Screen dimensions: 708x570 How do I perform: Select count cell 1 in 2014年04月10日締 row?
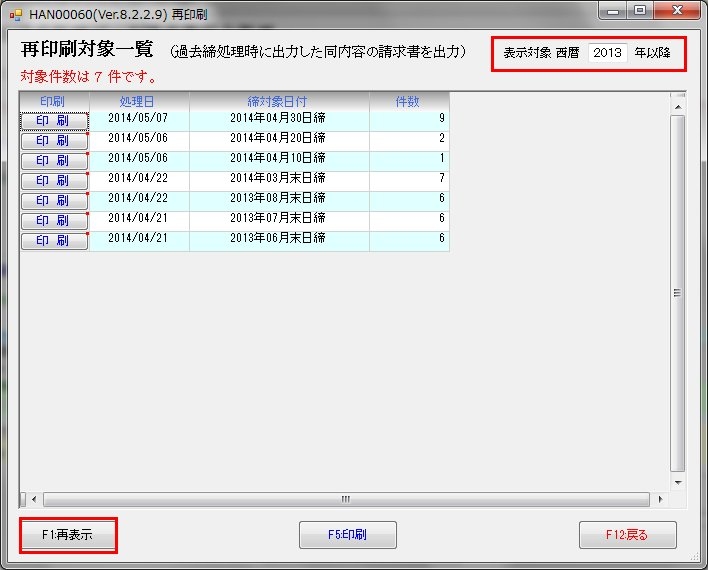click(x=410, y=161)
